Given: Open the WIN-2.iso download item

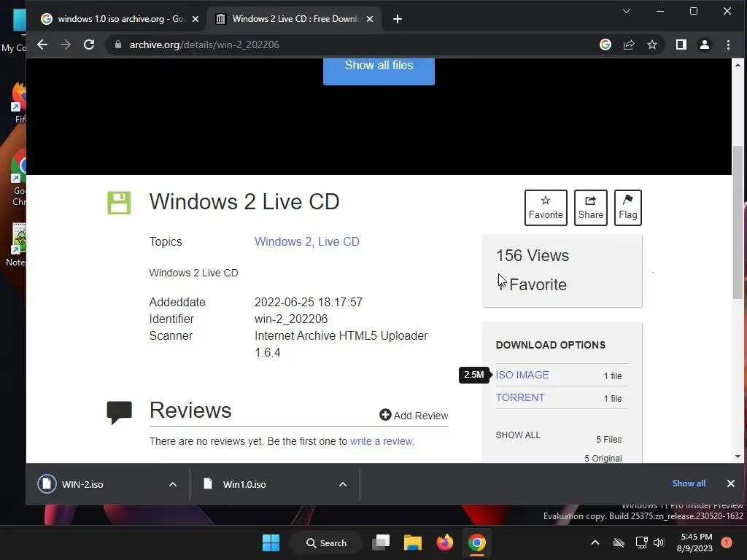Looking at the screenshot, I should pyautogui.click(x=82, y=484).
